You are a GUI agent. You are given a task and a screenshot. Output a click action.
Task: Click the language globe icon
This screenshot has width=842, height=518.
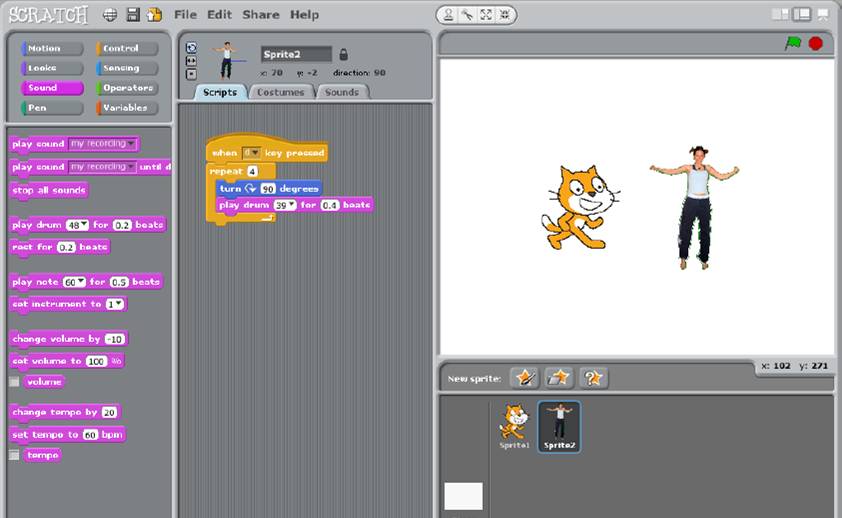110,15
